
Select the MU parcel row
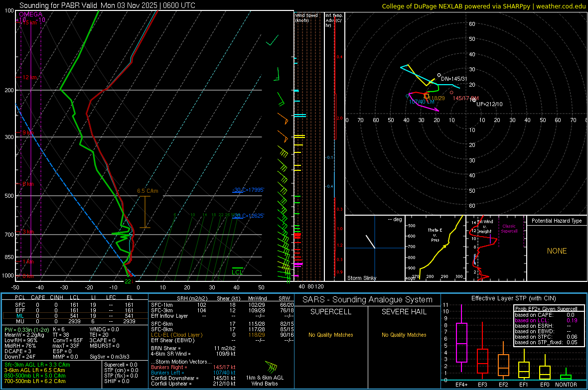[x=75, y=321]
